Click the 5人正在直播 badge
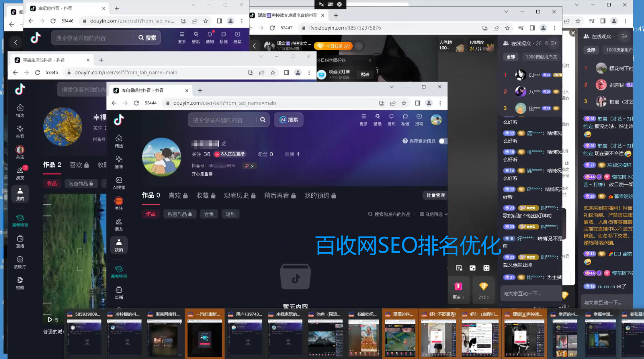The width and height of the screenshot is (644, 359). 230,154
